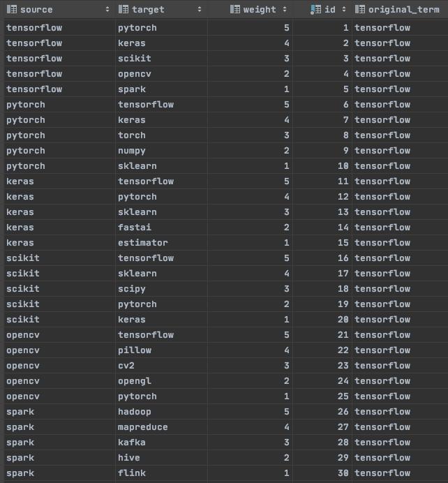
Task: Click the target column table icon
Action: point(124,10)
